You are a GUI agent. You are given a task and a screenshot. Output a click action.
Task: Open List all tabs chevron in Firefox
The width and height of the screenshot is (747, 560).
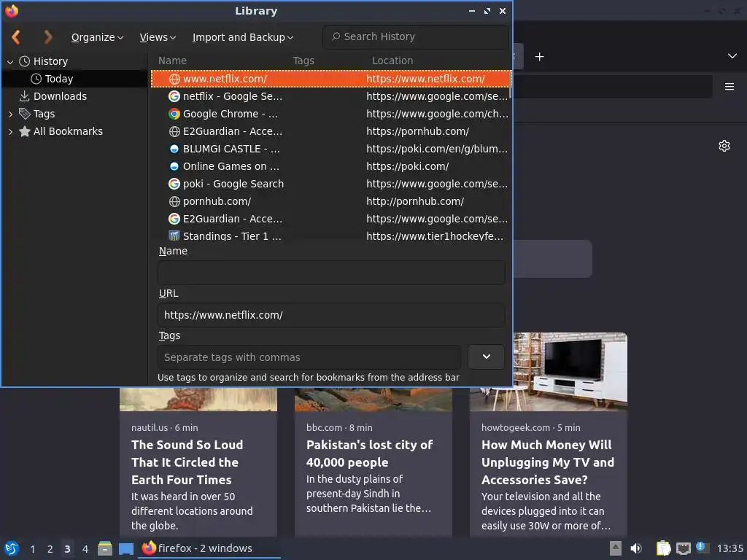732,56
